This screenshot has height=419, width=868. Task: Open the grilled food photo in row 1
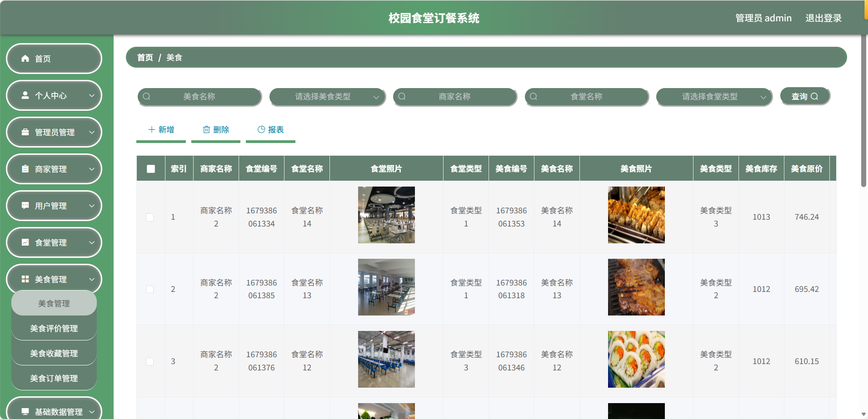pyautogui.click(x=636, y=215)
